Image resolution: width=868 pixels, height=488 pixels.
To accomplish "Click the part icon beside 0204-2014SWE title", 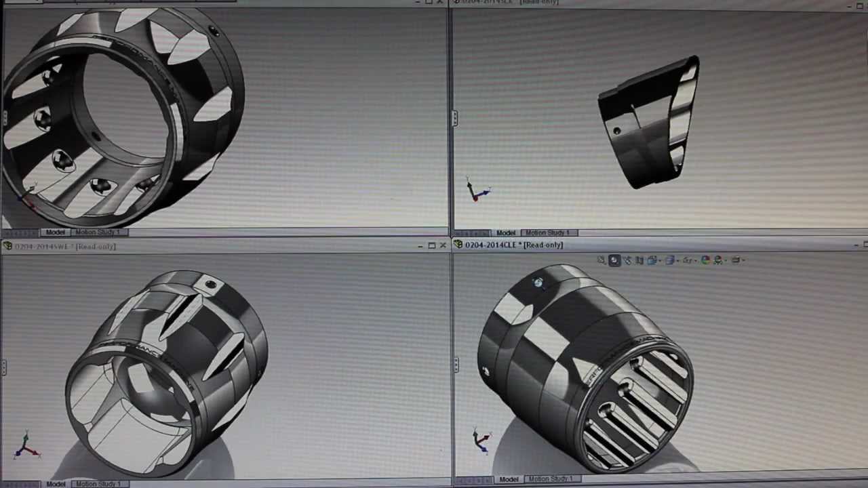I will pyautogui.click(x=7, y=246).
